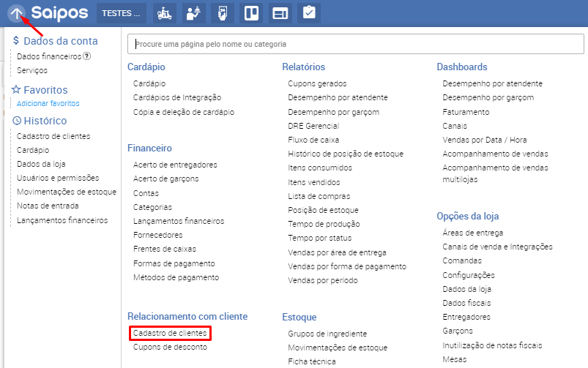Image resolution: width=588 pixels, height=368 pixels.
Task: Click the Saipos logo
Action: [x=59, y=13]
